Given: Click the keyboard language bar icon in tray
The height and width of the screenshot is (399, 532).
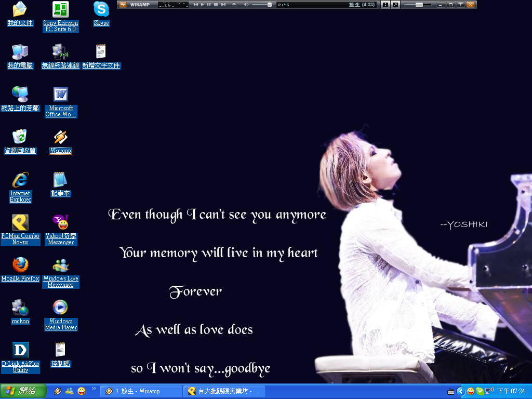Looking at the screenshot, I should click(x=450, y=392).
